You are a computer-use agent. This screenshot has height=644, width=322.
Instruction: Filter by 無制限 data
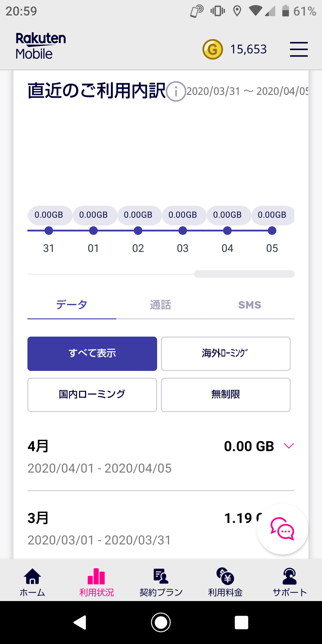tap(226, 395)
